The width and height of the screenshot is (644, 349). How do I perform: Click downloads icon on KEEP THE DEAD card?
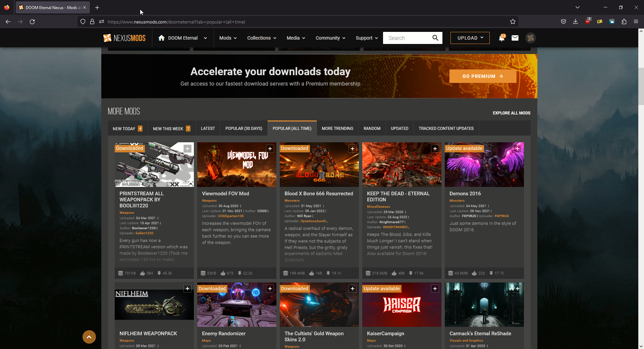411,273
